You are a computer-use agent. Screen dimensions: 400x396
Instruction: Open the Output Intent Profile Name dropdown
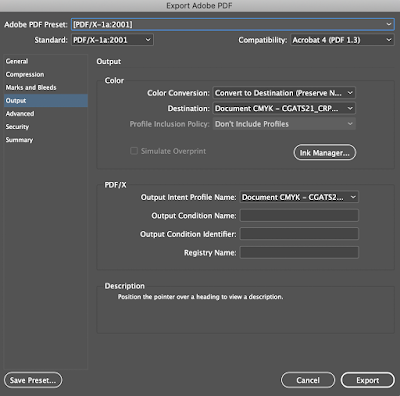click(299, 197)
